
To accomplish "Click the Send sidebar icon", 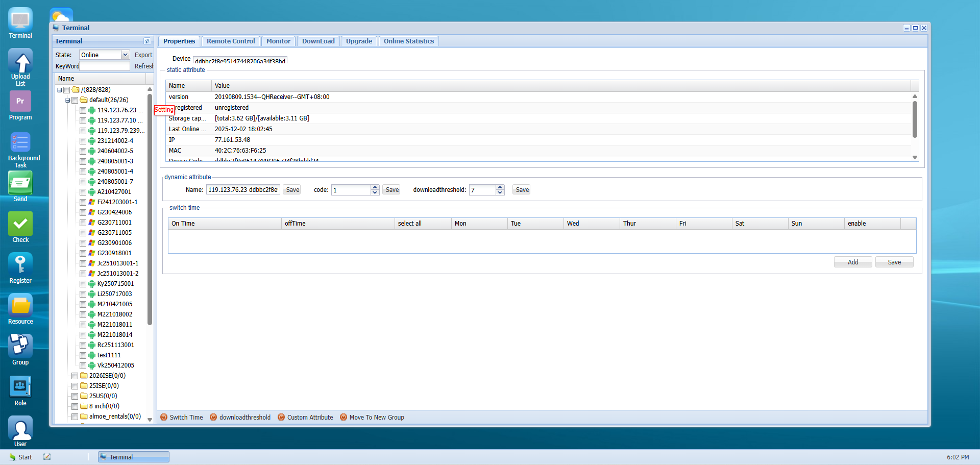I will (20, 184).
